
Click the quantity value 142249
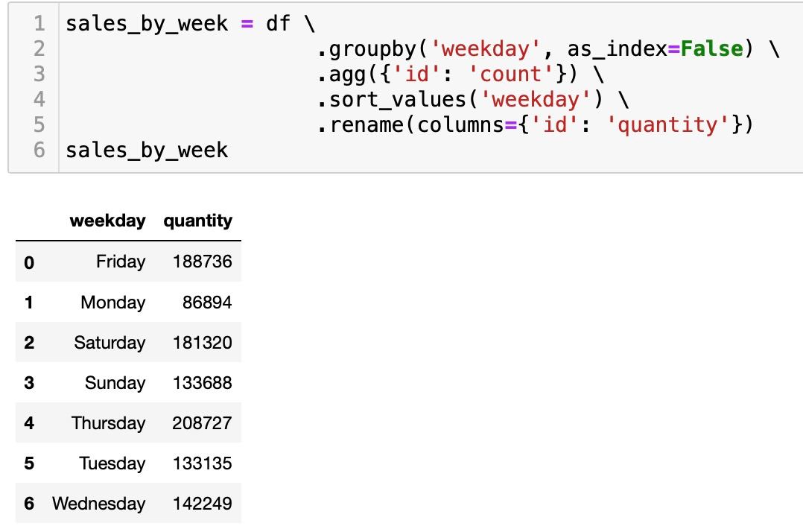(203, 504)
